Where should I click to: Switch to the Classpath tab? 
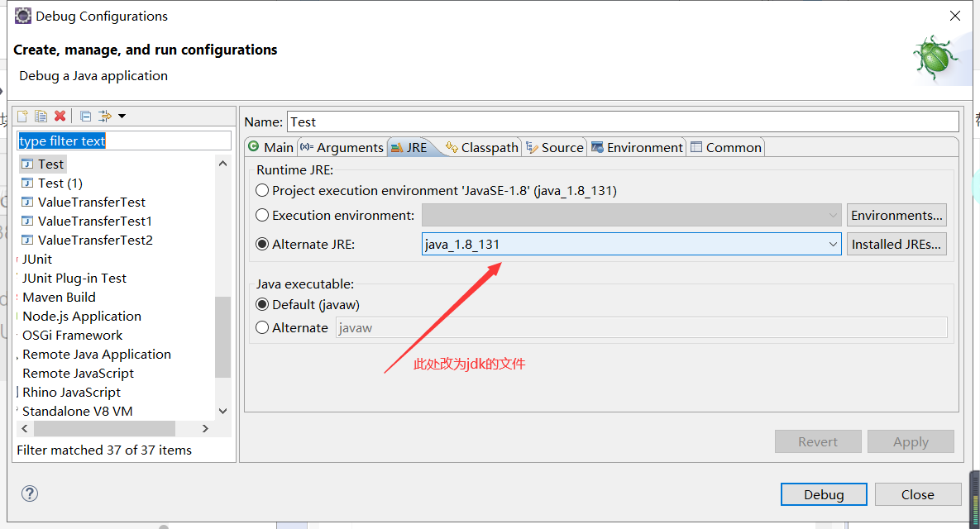pyautogui.click(x=481, y=147)
